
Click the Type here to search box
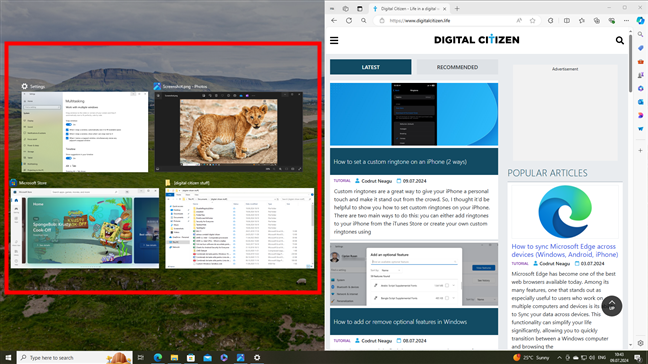[x=74, y=357]
